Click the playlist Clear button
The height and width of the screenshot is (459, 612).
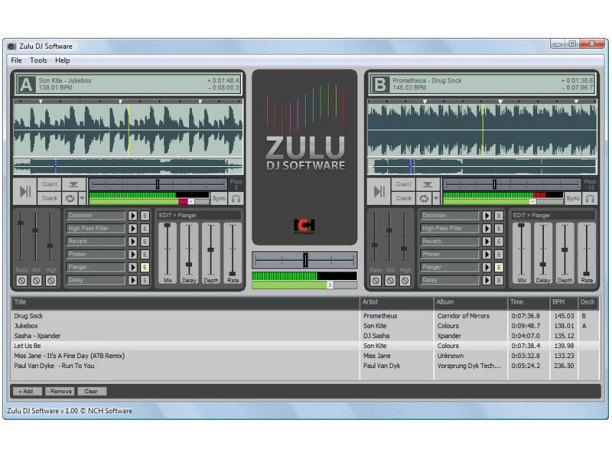tap(91, 391)
